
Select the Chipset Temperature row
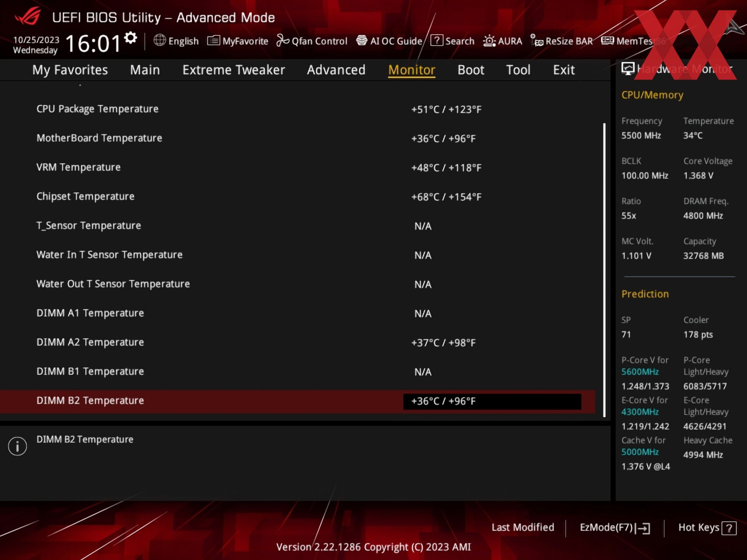pyautogui.click(x=298, y=197)
